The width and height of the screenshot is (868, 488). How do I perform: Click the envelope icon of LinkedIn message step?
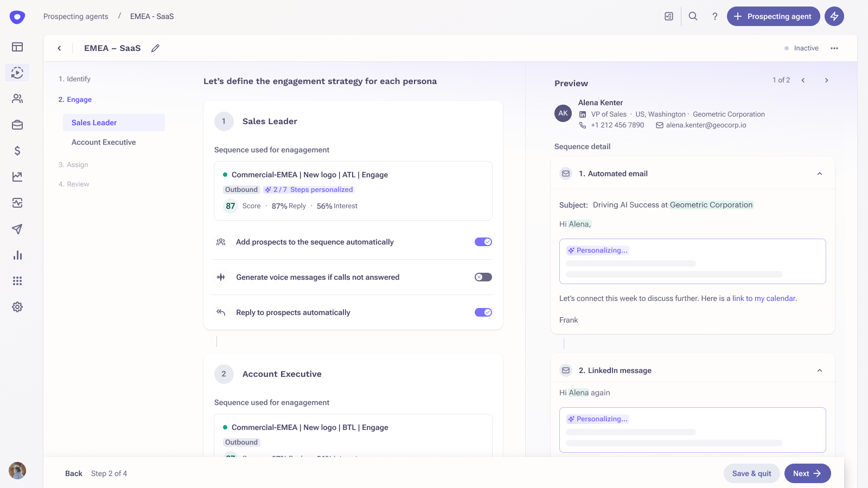[x=566, y=370]
